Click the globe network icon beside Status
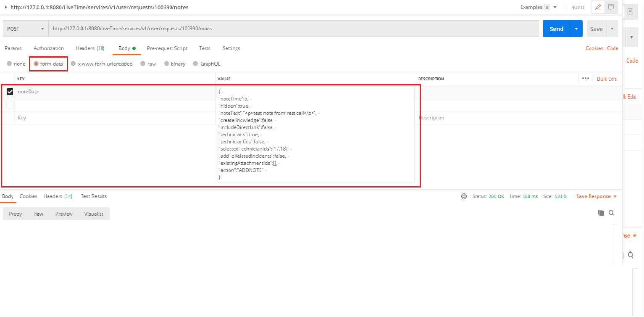644x317 pixels. point(464,196)
